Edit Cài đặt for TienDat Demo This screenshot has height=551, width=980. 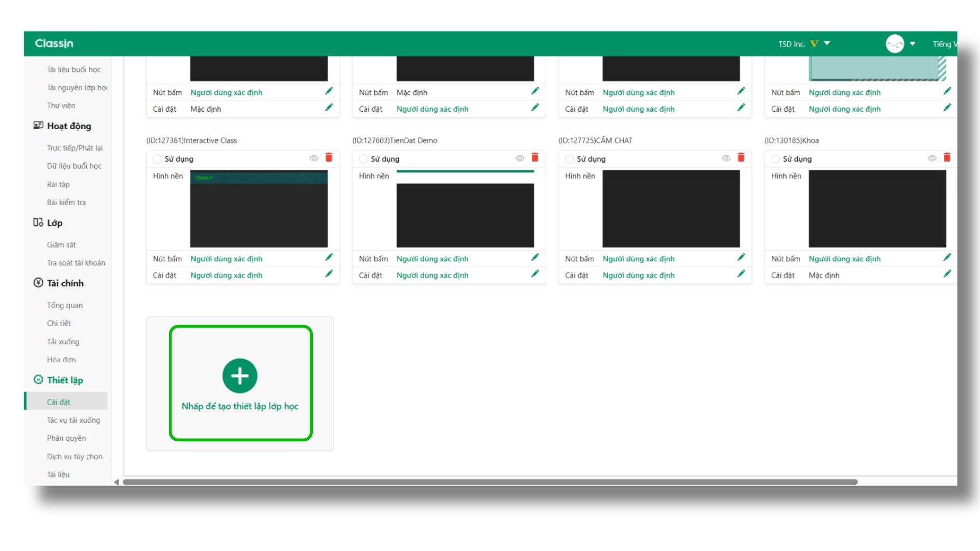pyautogui.click(x=534, y=274)
